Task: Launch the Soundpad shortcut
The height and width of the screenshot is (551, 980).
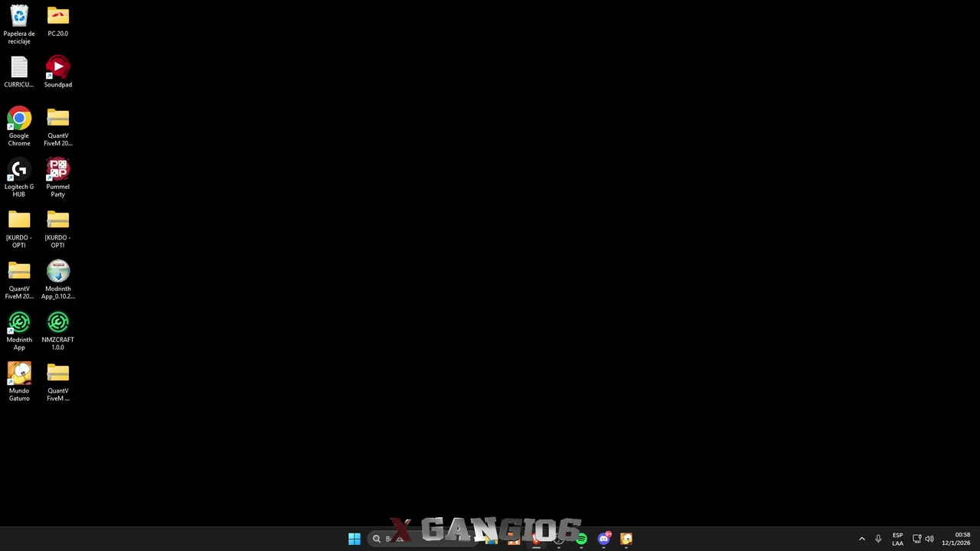Action: 57,73
